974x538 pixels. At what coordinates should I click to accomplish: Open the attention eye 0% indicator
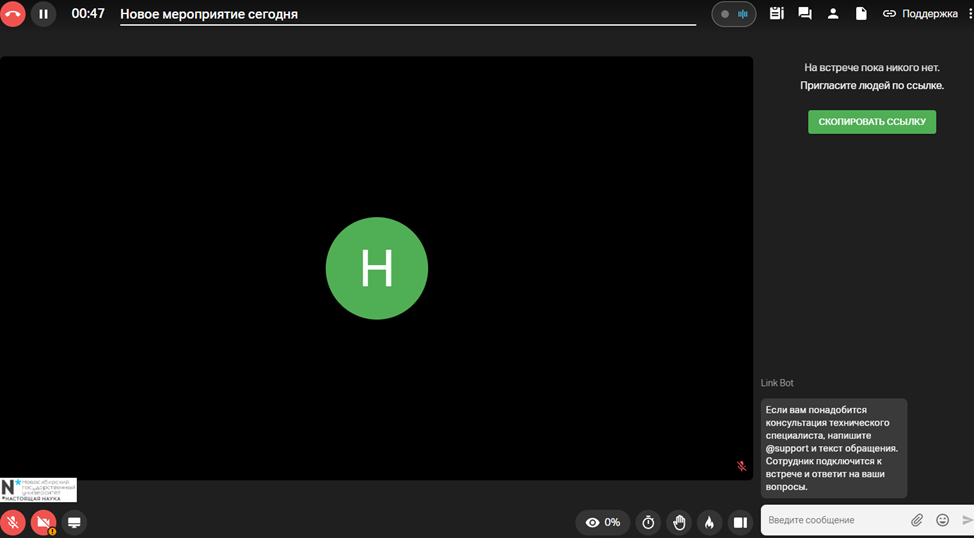(x=603, y=522)
